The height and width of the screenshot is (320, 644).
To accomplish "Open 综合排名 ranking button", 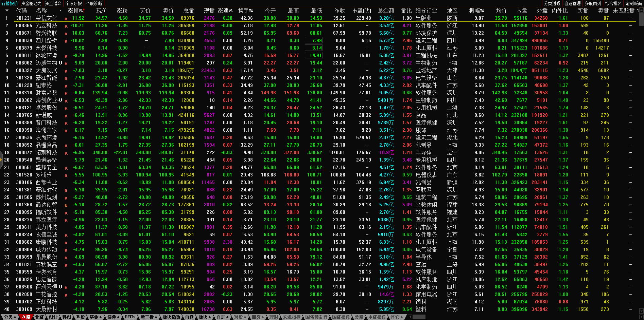I will click(613, 3).
